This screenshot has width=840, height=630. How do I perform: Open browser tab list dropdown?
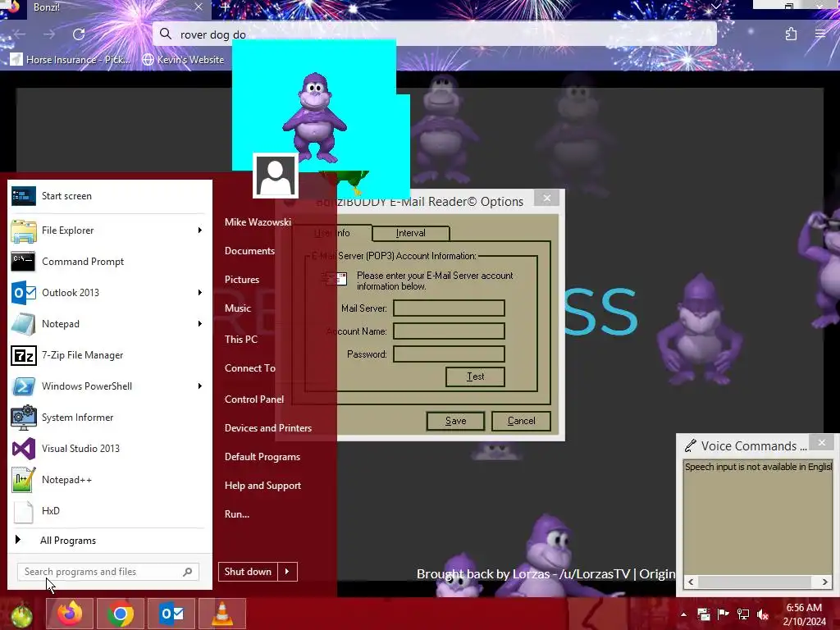716,7
